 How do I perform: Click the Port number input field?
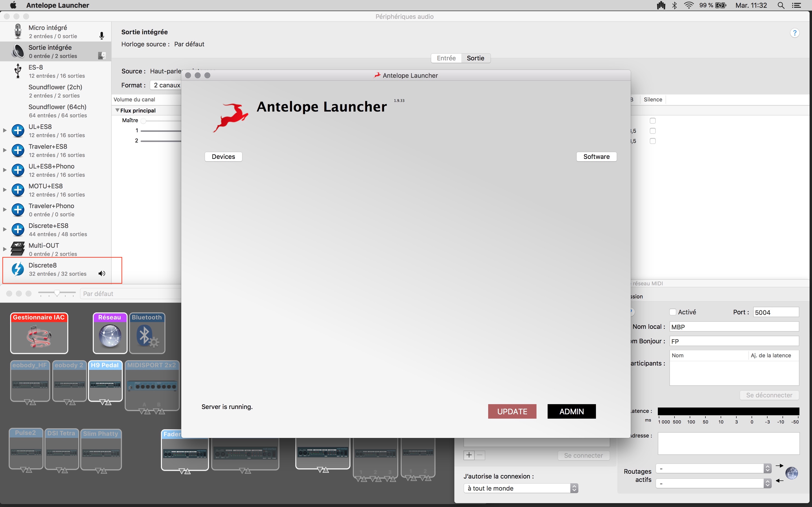[776, 312]
